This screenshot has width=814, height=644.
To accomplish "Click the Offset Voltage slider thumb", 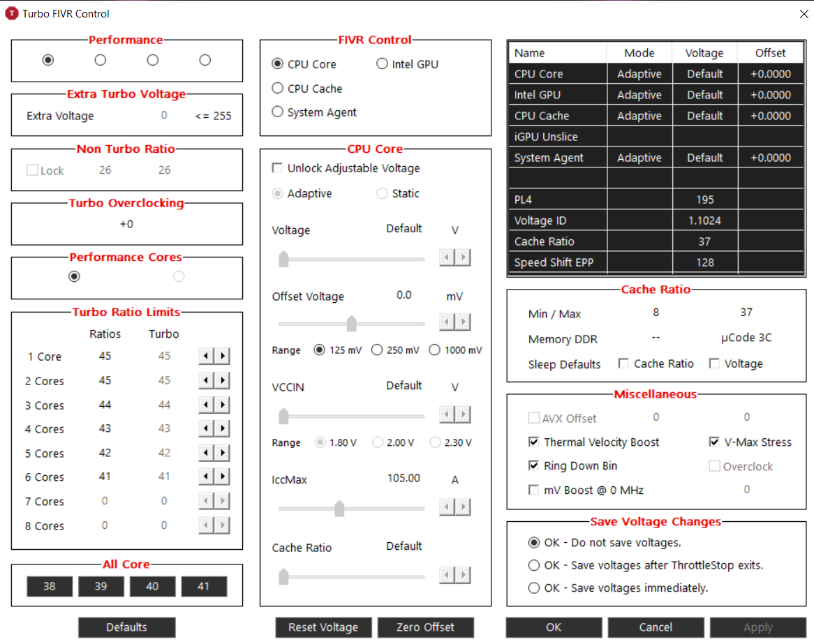I will (x=351, y=323).
